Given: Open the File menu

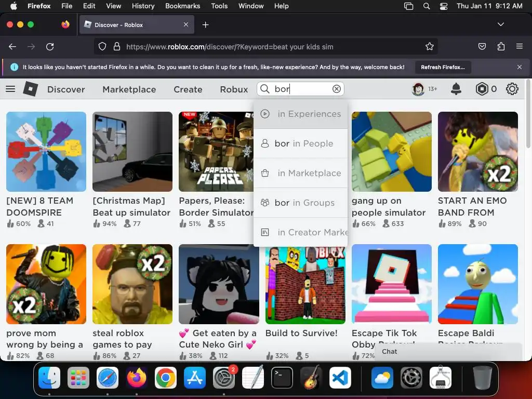Looking at the screenshot, I should [66, 6].
